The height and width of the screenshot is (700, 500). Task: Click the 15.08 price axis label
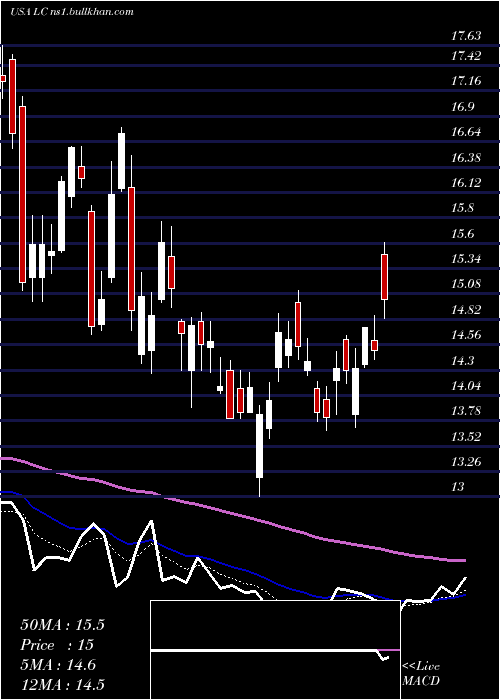coord(466,283)
